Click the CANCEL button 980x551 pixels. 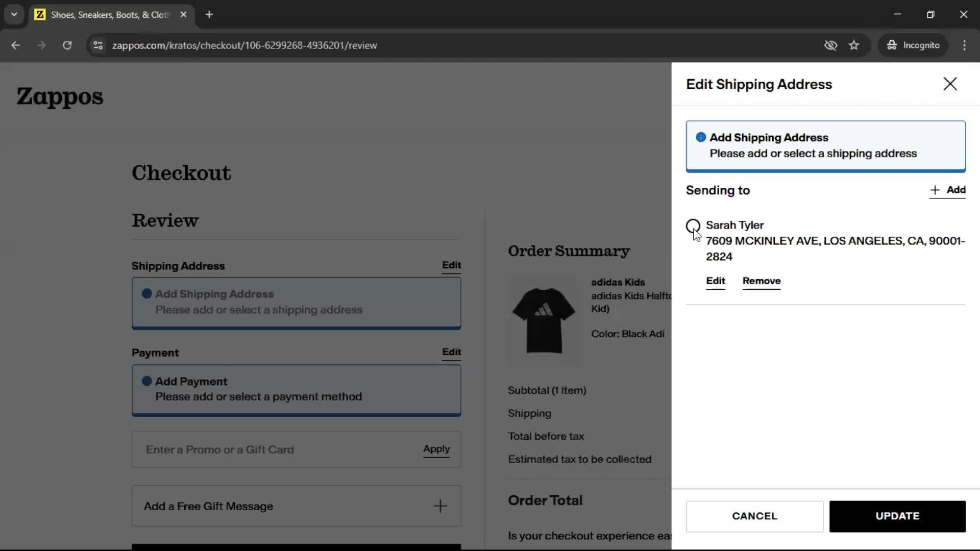[754, 516]
